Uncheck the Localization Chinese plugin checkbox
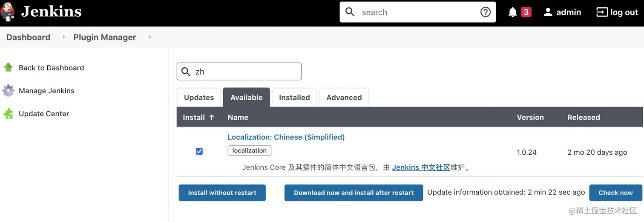644x222 pixels. pyautogui.click(x=199, y=151)
